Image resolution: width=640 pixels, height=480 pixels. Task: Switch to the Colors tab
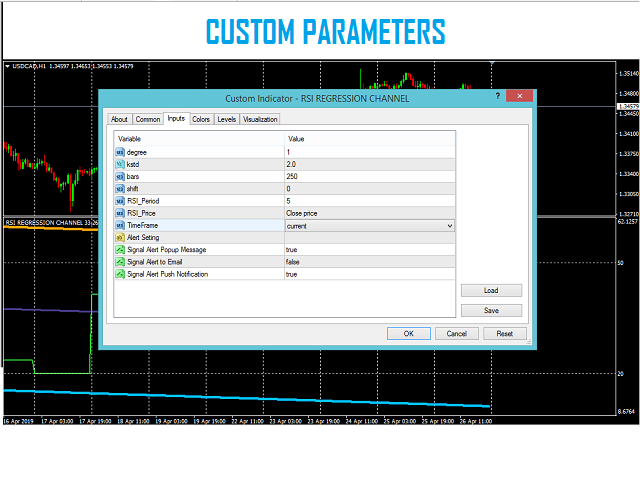[x=201, y=120]
